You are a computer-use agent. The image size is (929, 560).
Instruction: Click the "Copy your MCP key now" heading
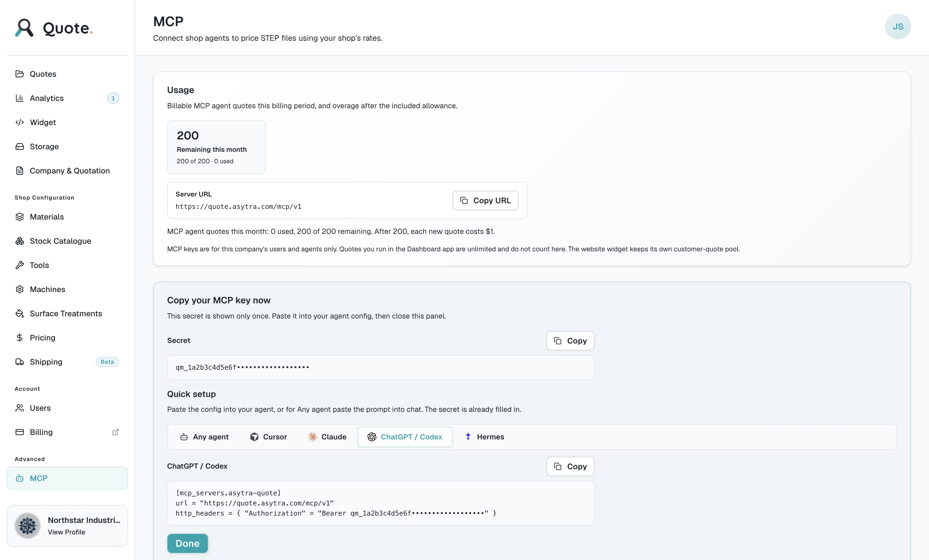[x=219, y=300]
